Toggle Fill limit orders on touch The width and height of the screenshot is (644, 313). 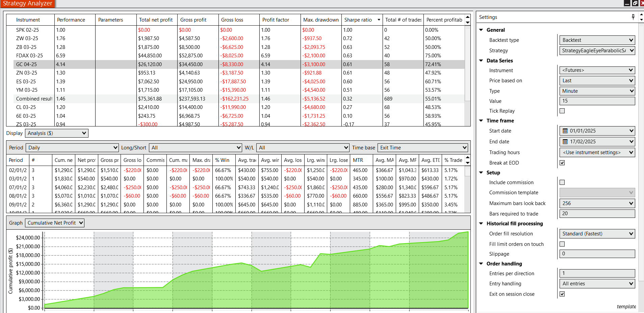(x=562, y=244)
